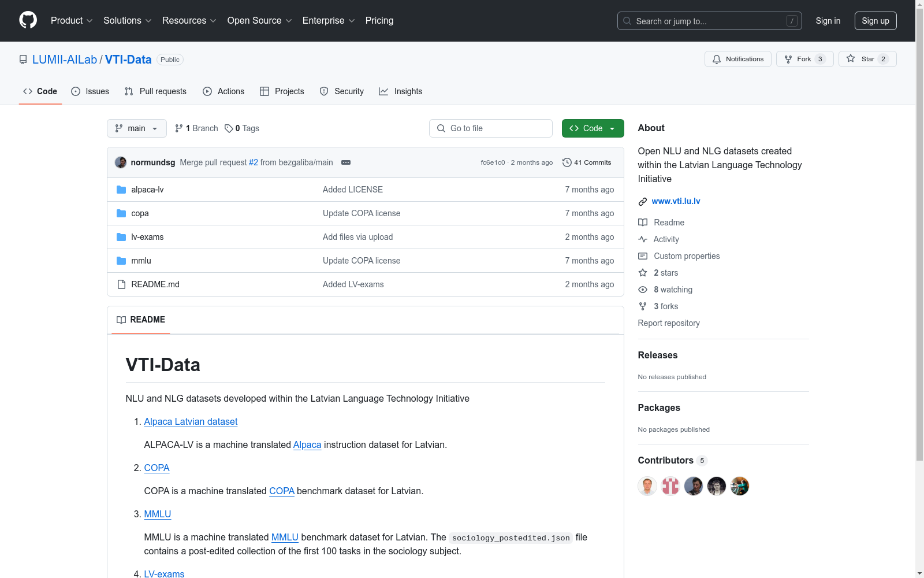Viewport: 924px width, 578px height.
Task: Click the Search or jump to field
Action: [710, 21]
